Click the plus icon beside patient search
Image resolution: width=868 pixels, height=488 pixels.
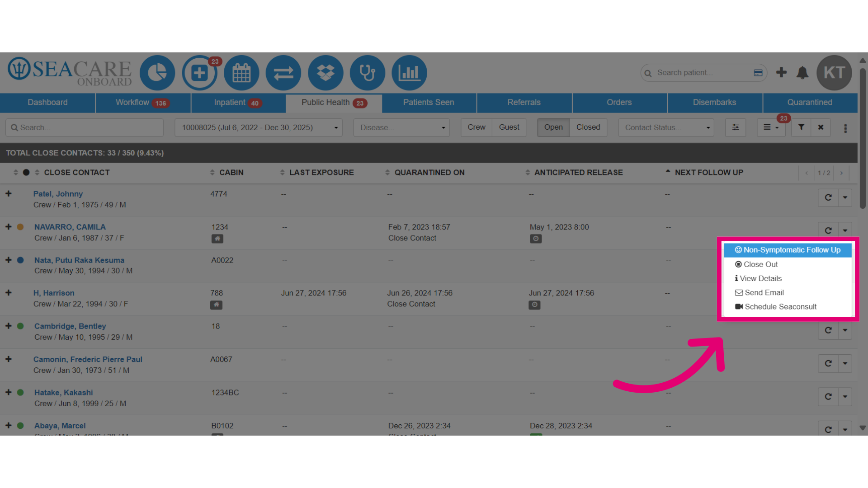781,72
